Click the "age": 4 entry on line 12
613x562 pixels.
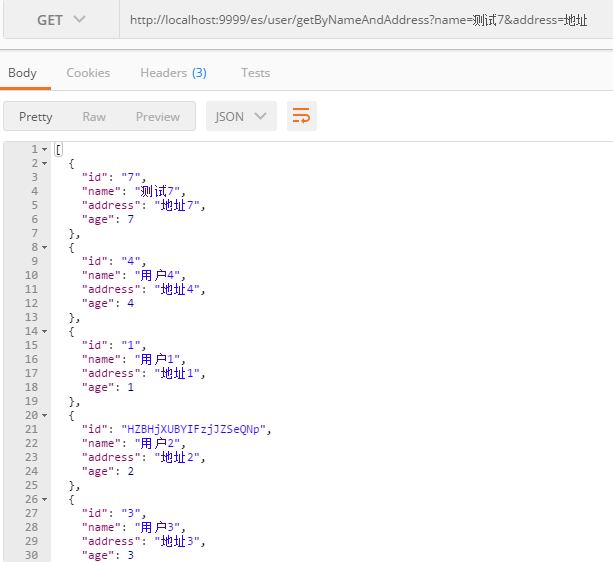click(x=108, y=303)
